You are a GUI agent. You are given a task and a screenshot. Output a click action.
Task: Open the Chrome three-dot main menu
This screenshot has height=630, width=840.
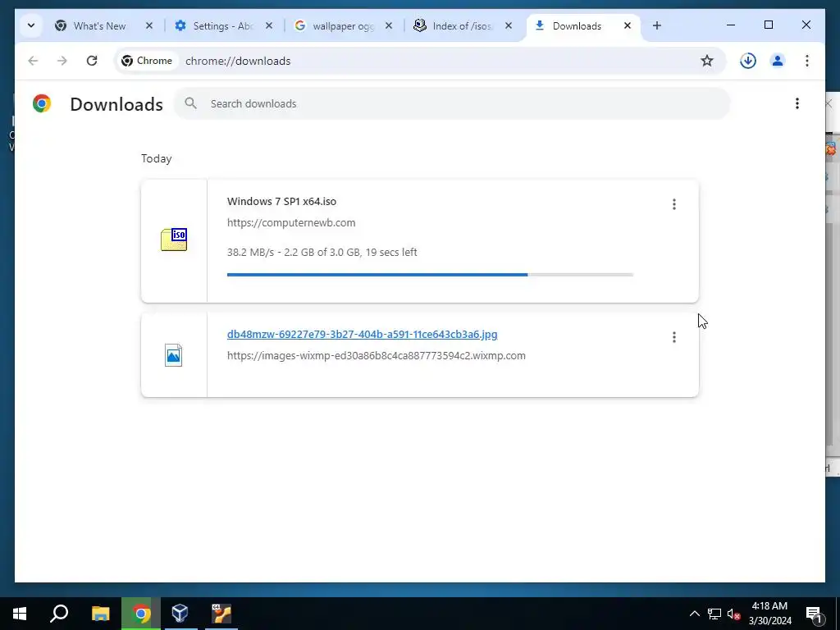click(x=807, y=61)
